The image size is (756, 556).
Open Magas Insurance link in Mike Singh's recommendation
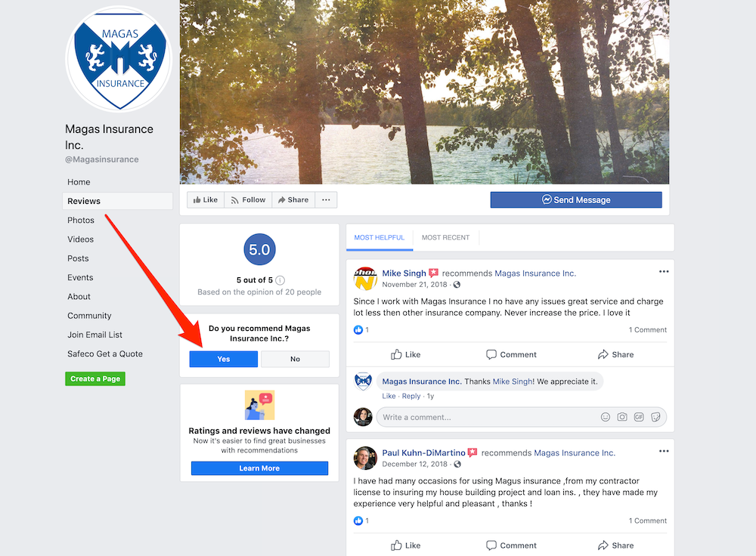click(535, 273)
